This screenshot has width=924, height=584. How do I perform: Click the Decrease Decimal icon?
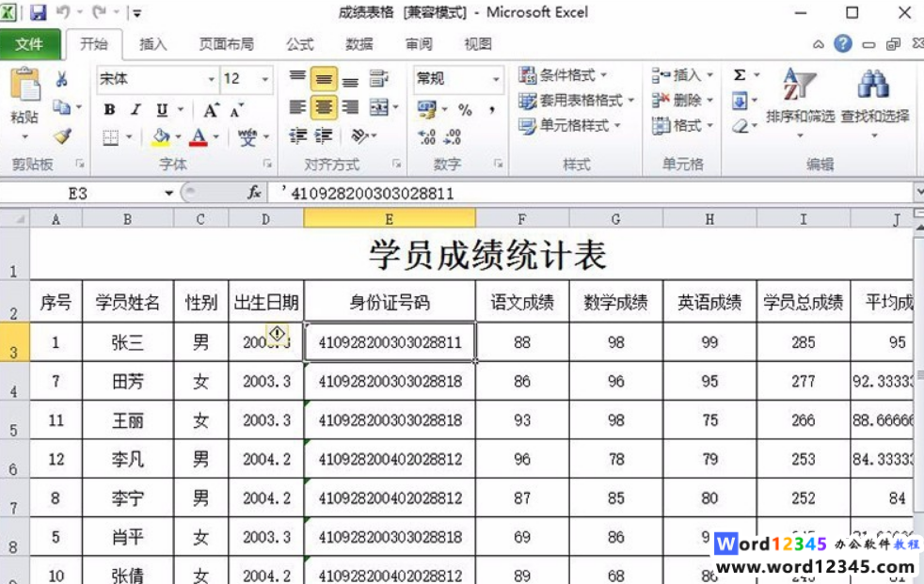tap(453, 137)
